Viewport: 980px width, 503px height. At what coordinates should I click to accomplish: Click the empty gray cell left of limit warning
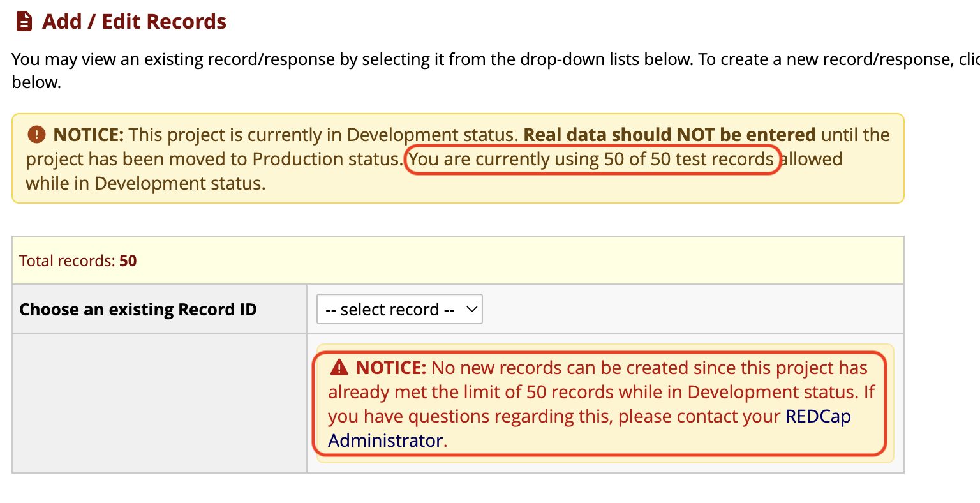(160, 403)
